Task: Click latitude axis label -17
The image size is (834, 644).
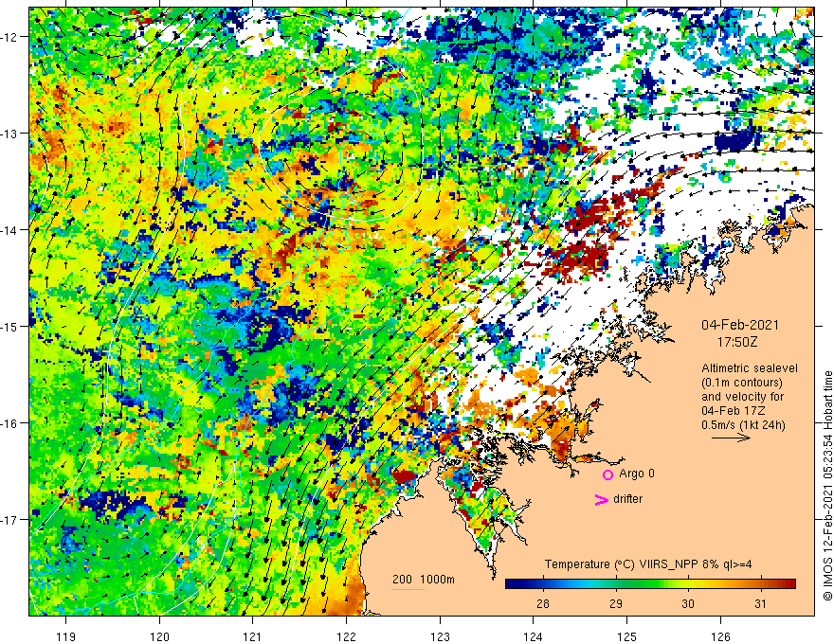Action: click(10, 519)
